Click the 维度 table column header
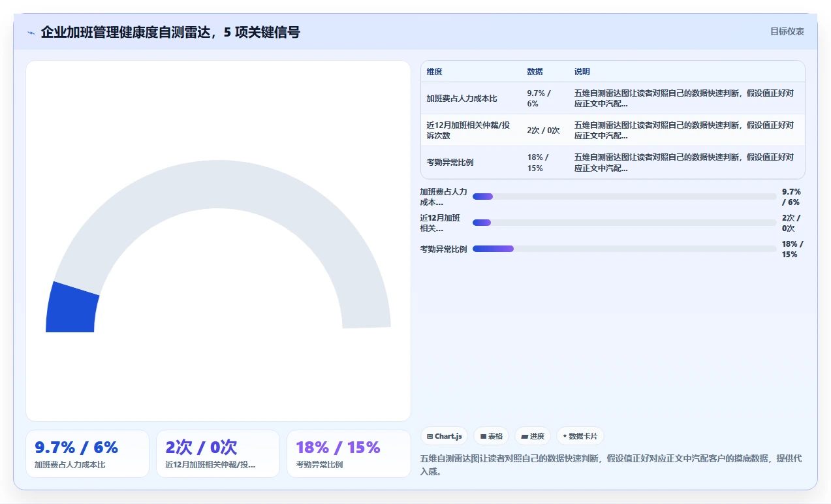 (435, 72)
